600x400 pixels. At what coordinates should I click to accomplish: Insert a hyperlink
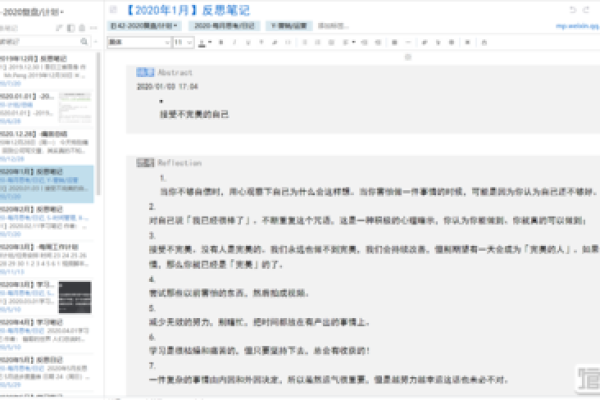coord(424,42)
